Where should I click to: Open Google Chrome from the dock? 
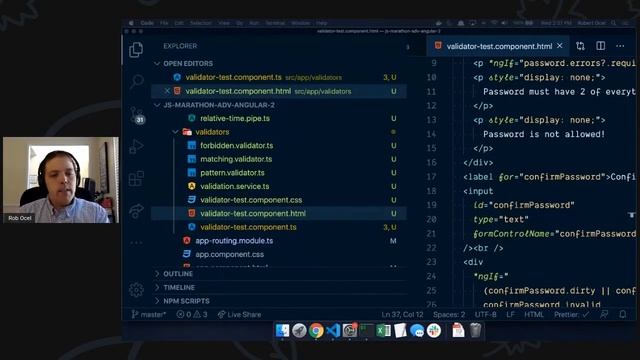(316, 330)
